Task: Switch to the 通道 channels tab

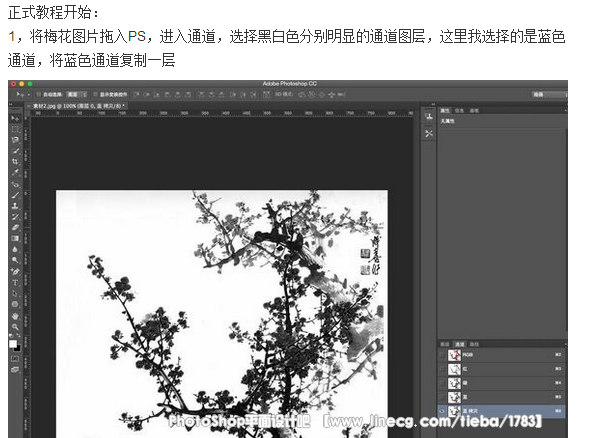Action: (459, 344)
